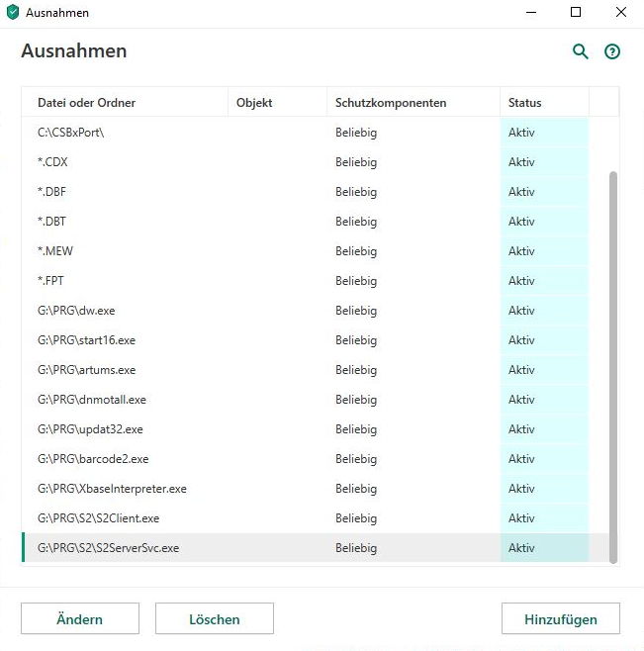Click the vertical scrollbar thumb of the list

(613, 367)
